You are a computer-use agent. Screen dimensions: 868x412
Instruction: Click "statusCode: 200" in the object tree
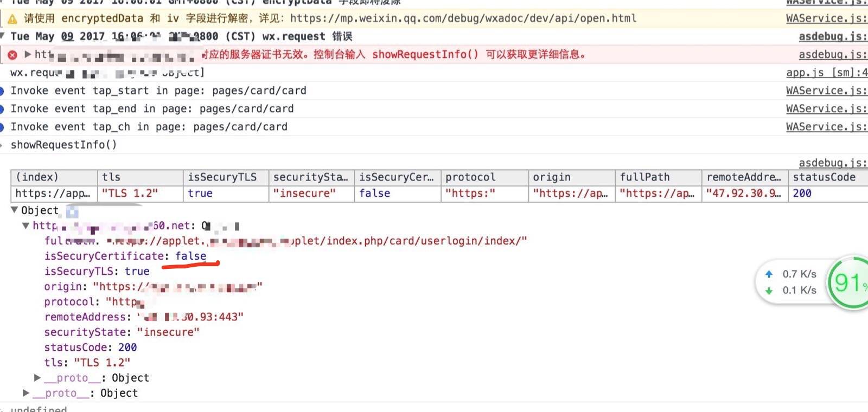91,347
